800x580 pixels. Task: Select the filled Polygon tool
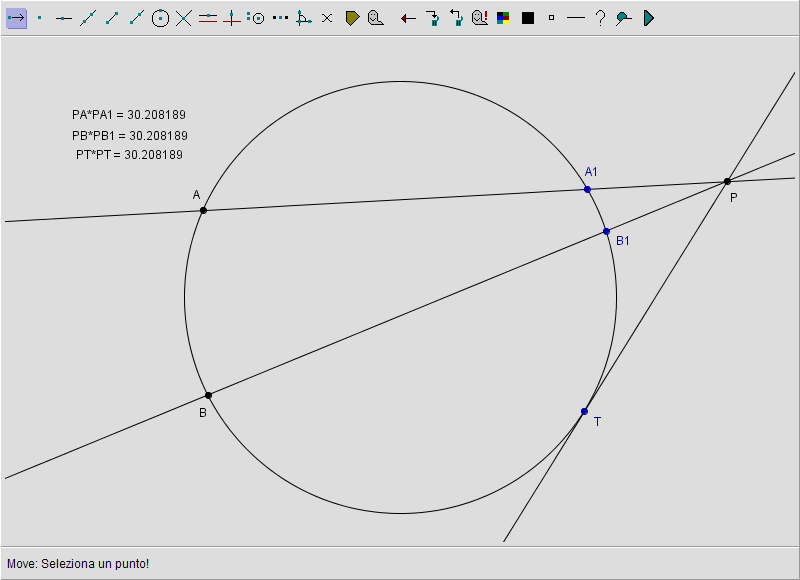point(352,18)
